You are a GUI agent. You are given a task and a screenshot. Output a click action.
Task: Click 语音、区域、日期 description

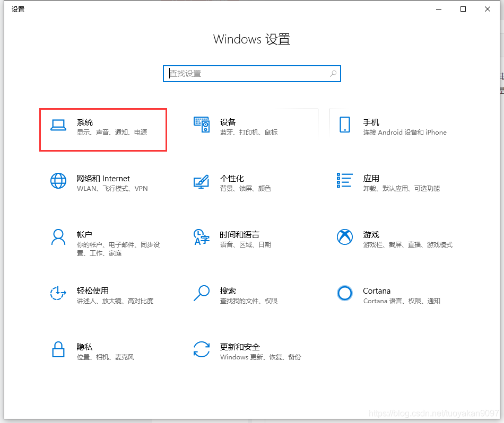tap(246, 245)
